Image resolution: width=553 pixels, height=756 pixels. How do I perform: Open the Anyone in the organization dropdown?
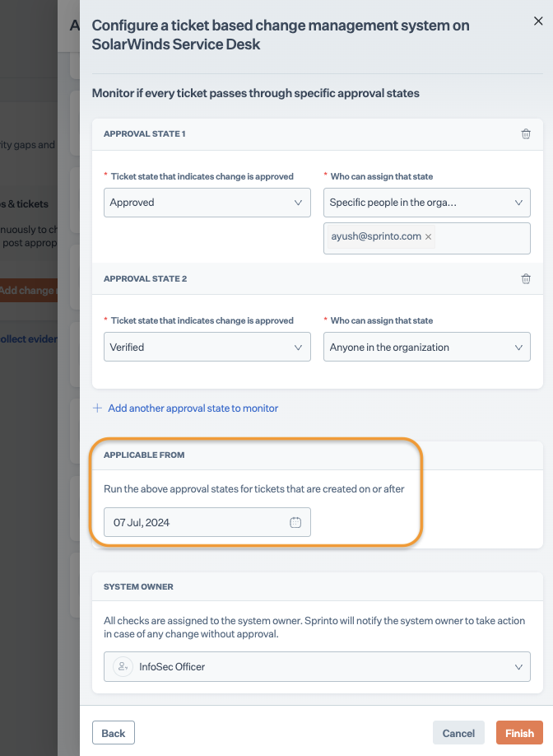pyautogui.click(x=427, y=347)
